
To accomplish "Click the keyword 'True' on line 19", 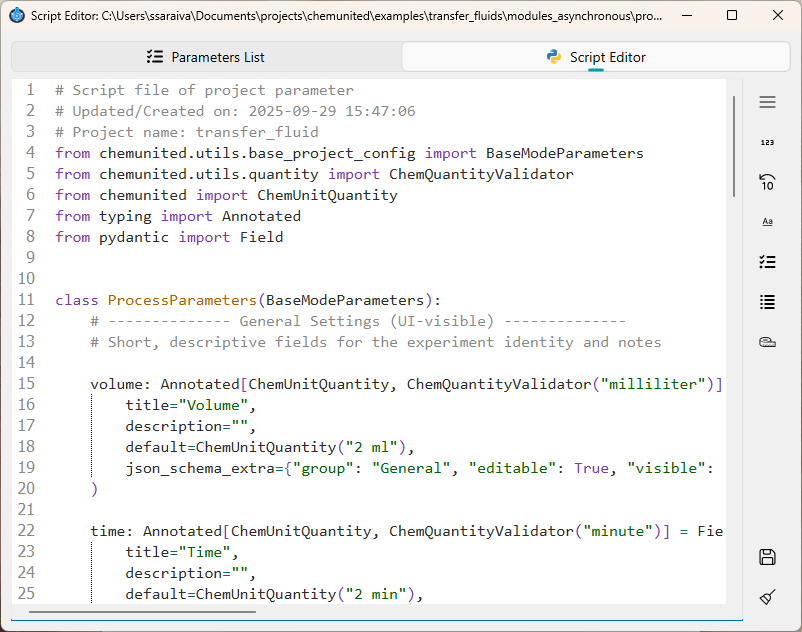I will tap(591, 468).
